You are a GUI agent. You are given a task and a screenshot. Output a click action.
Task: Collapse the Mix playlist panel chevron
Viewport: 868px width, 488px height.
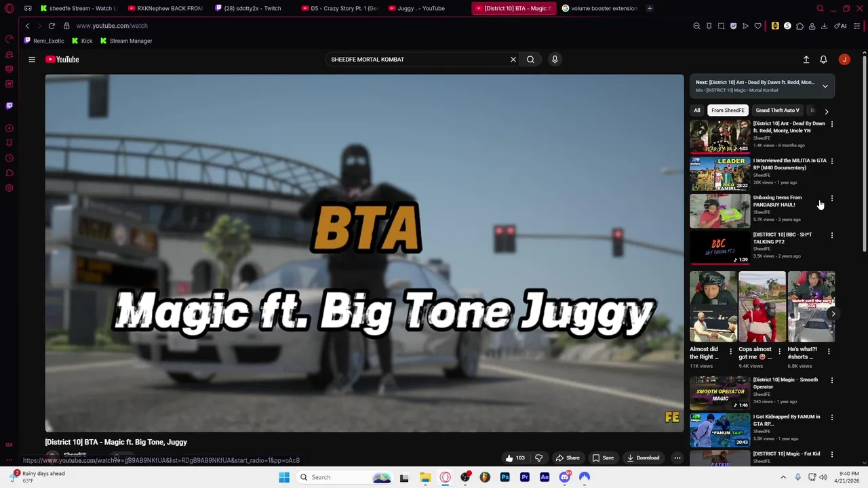(825, 86)
